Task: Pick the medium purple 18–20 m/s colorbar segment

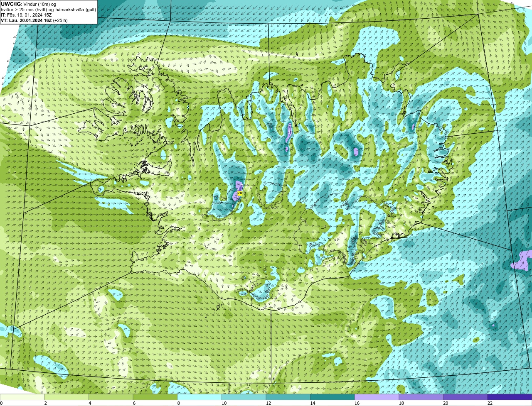Action: 421,397
